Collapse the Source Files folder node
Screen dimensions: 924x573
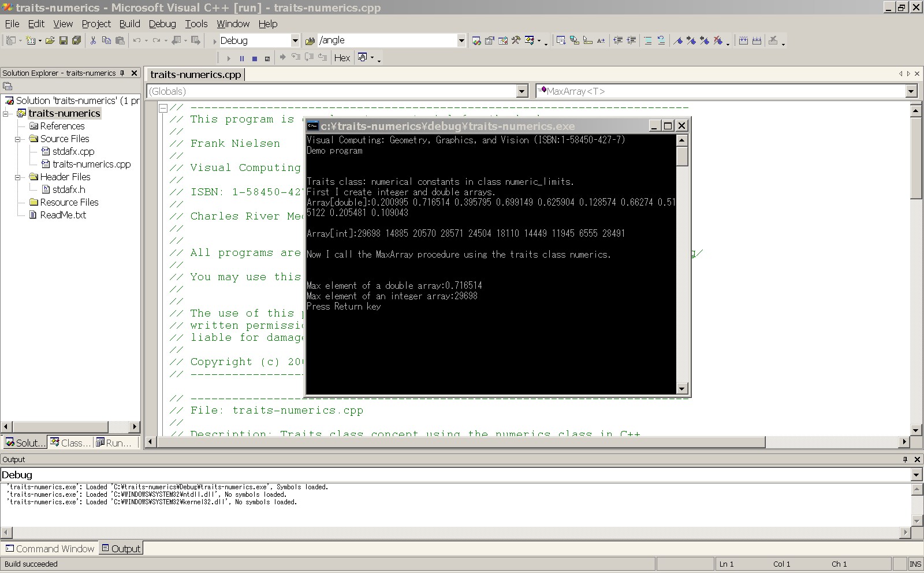[x=18, y=139]
